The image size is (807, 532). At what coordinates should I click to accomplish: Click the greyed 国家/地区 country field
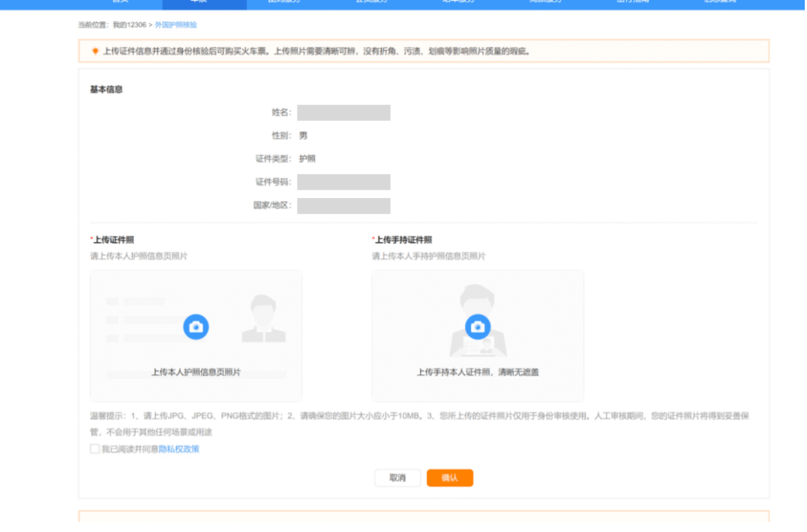click(x=344, y=205)
